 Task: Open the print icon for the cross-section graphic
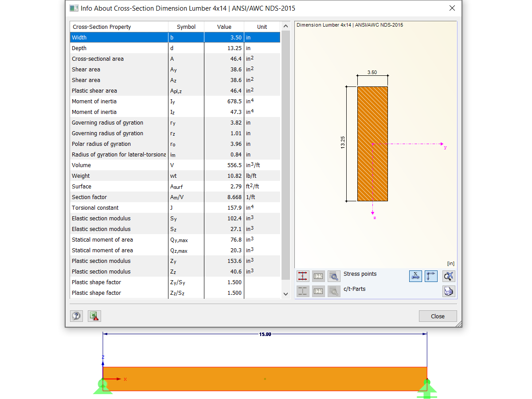pos(448,291)
